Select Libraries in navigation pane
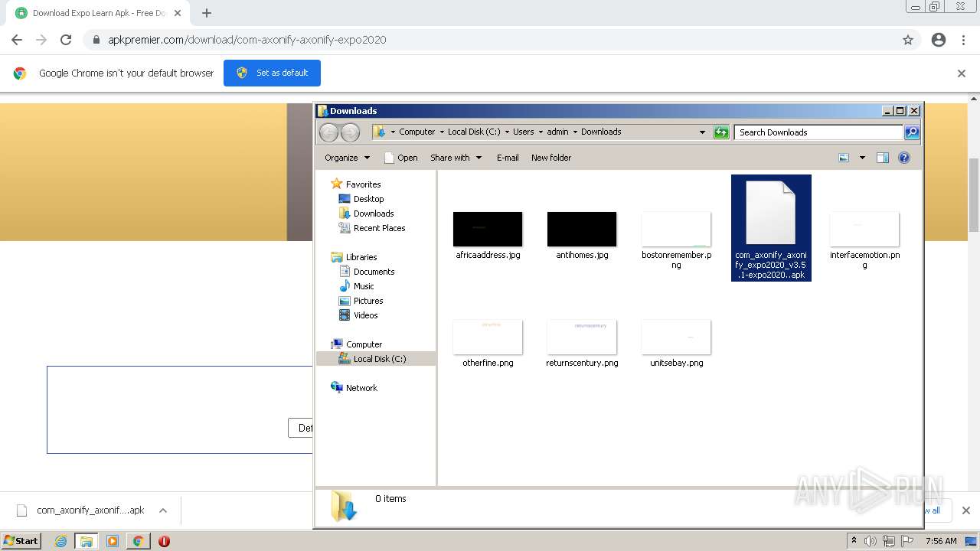 361,257
